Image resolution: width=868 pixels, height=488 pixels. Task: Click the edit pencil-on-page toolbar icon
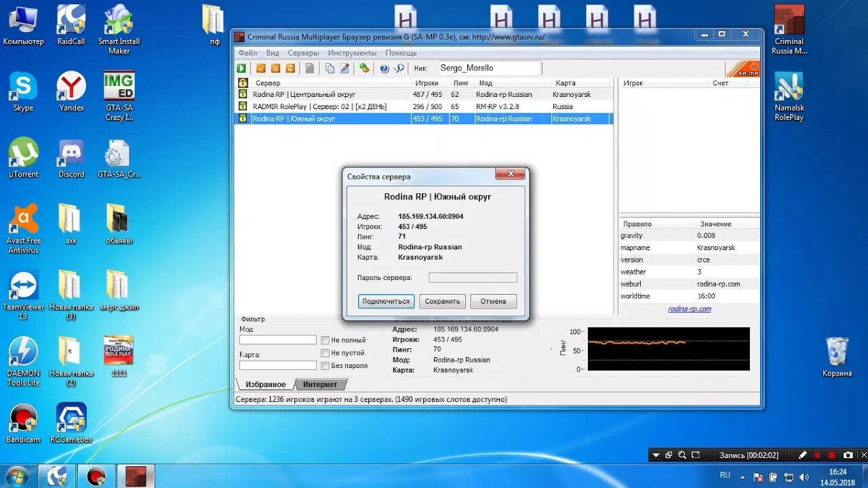pos(344,68)
